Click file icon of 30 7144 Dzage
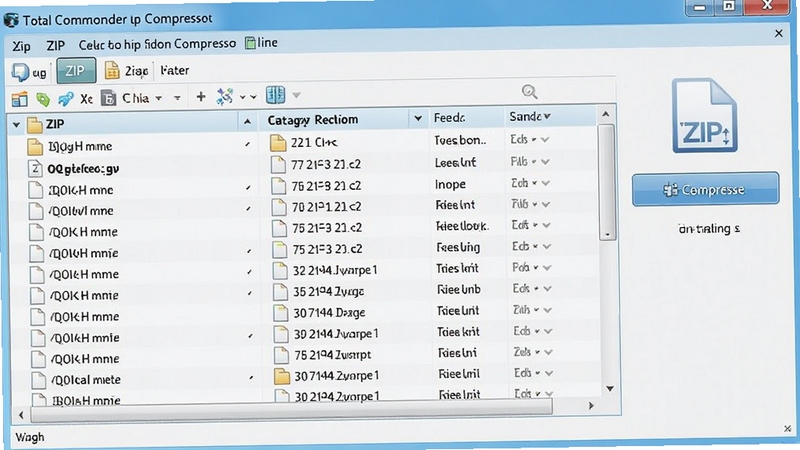The width and height of the screenshot is (800, 450). pos(281,312)
